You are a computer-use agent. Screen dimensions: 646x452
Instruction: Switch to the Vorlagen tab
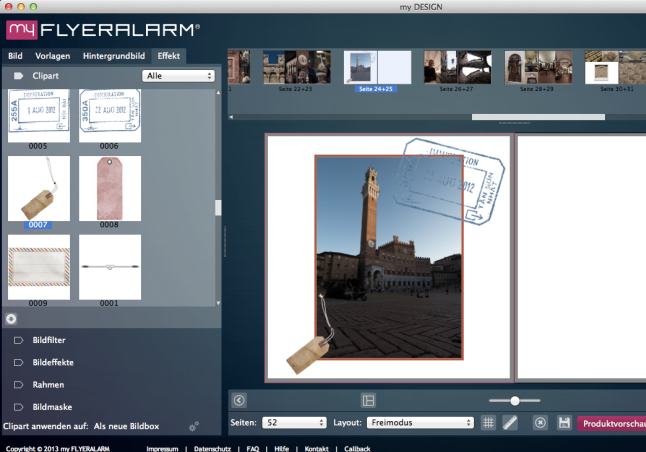pos(53,56)
